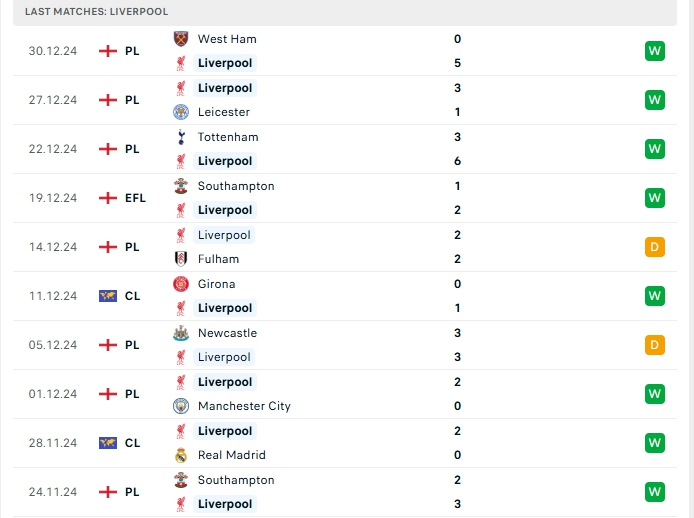
Task: Click the Newcastle club crest icon
Action: click(181, 333)
